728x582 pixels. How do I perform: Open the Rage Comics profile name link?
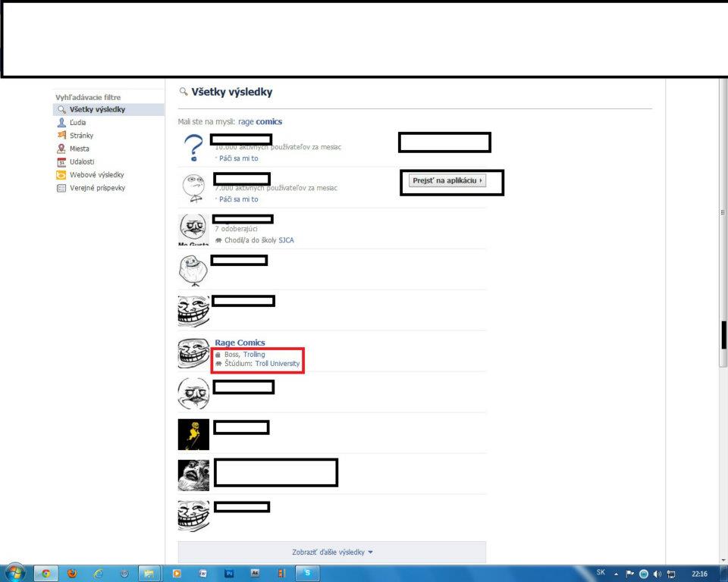coord(240,343)
